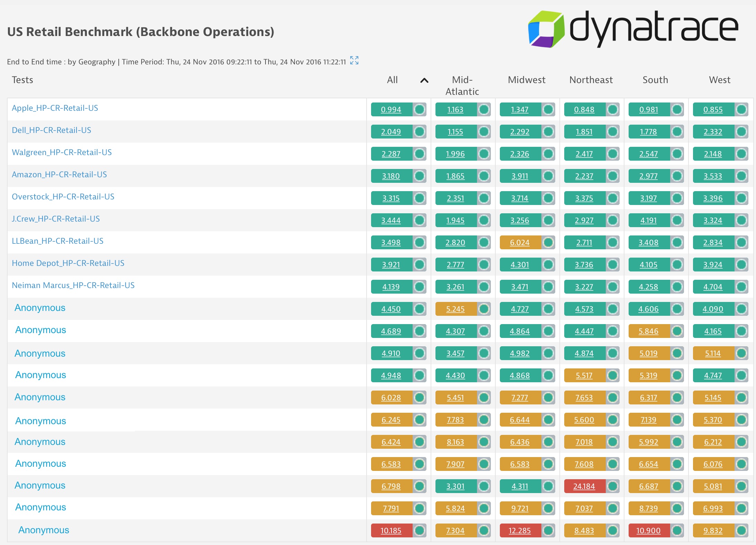The image size is (756, 545).
Task: Open the red 24.184 Northeast value
Action: pyautogui.click(x=584, y=486)
